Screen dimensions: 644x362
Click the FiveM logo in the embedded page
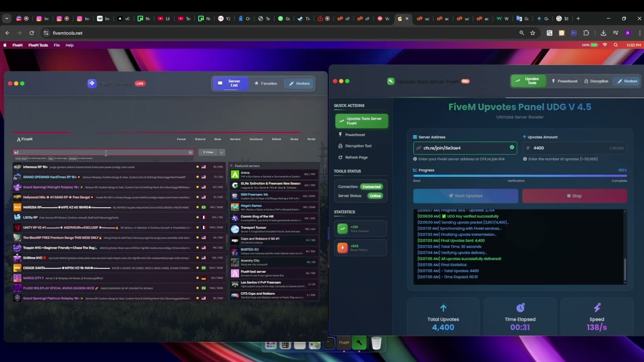point(24,139)
